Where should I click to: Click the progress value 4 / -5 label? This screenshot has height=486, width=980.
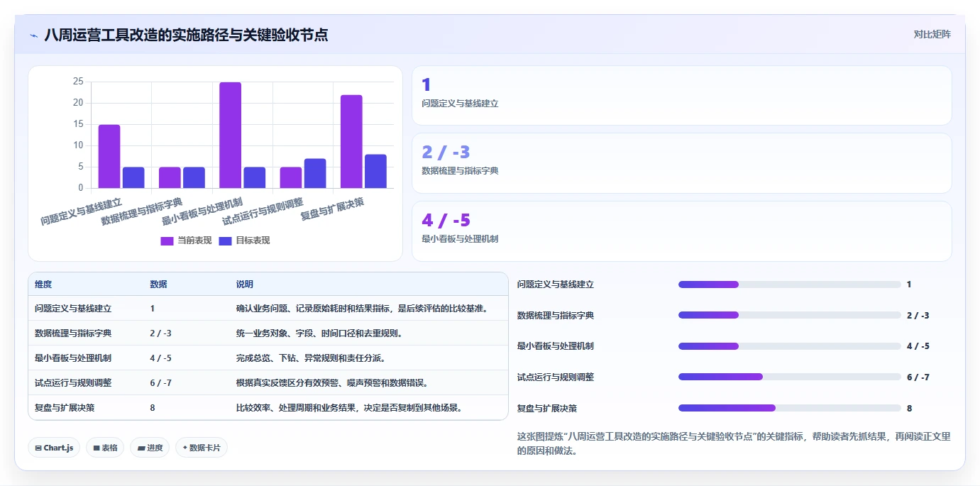(918, 346)
